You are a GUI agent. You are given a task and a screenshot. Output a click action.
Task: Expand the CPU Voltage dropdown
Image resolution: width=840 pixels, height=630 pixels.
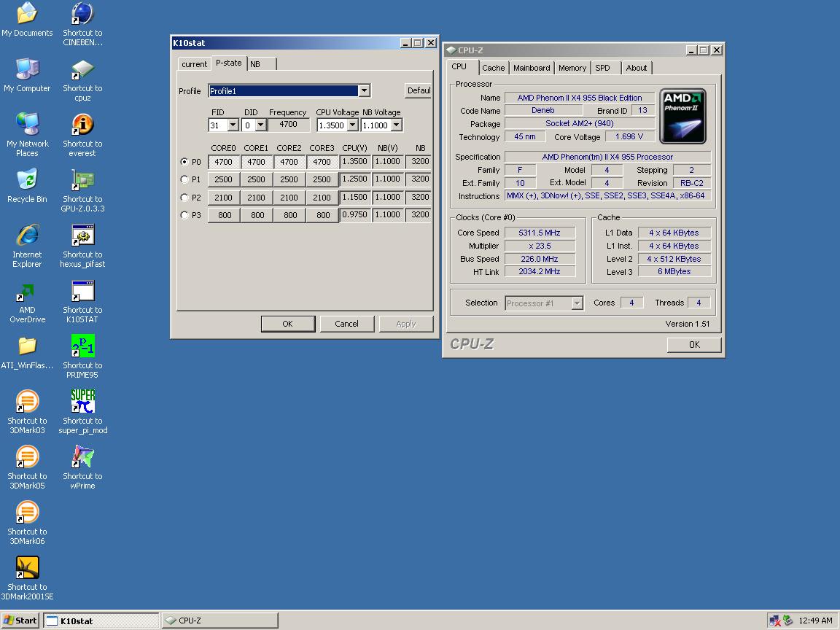[x=352, y=125]
